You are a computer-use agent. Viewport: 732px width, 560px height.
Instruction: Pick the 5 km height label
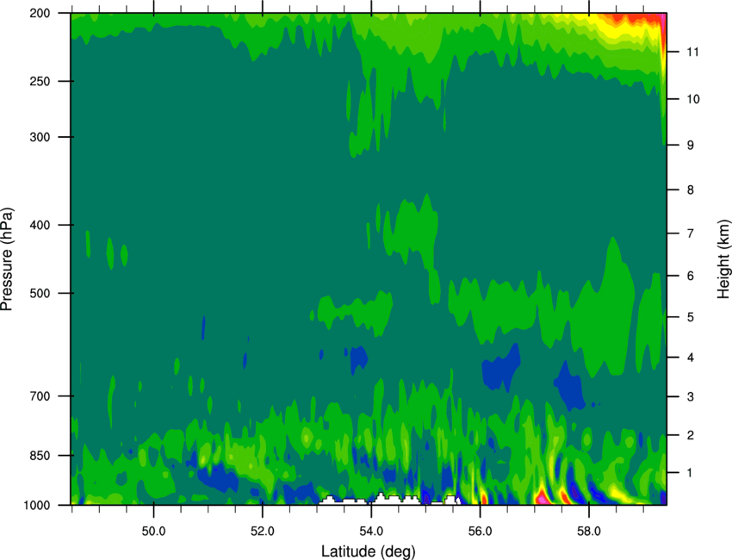pos(691,317)
